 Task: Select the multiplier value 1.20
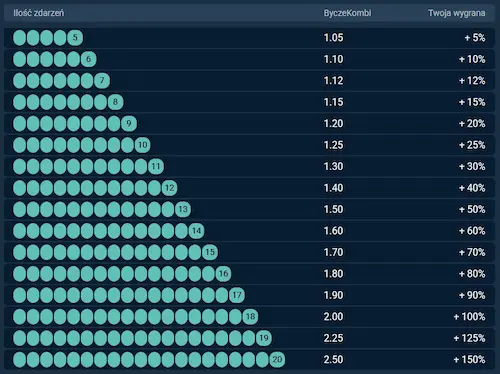[x=333, y=124]
